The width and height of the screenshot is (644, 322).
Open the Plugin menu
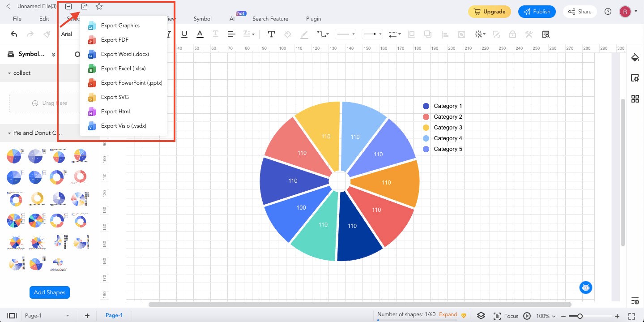[313, 19]
